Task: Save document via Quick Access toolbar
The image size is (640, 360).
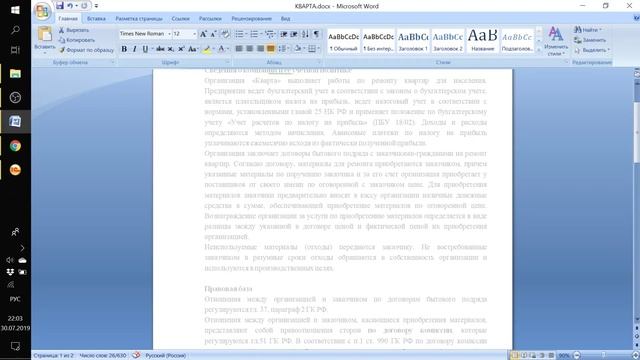Action: click(60, 6)
